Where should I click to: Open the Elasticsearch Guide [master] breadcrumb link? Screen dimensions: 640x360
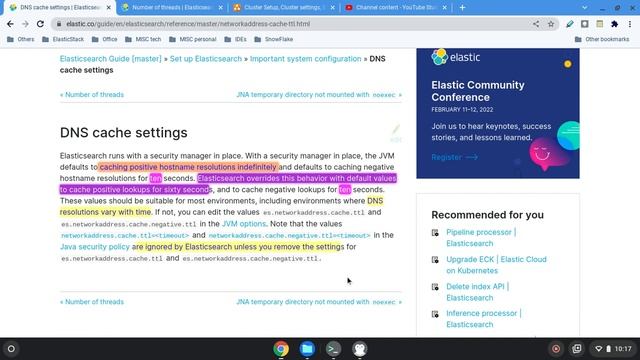click(111, 59)
